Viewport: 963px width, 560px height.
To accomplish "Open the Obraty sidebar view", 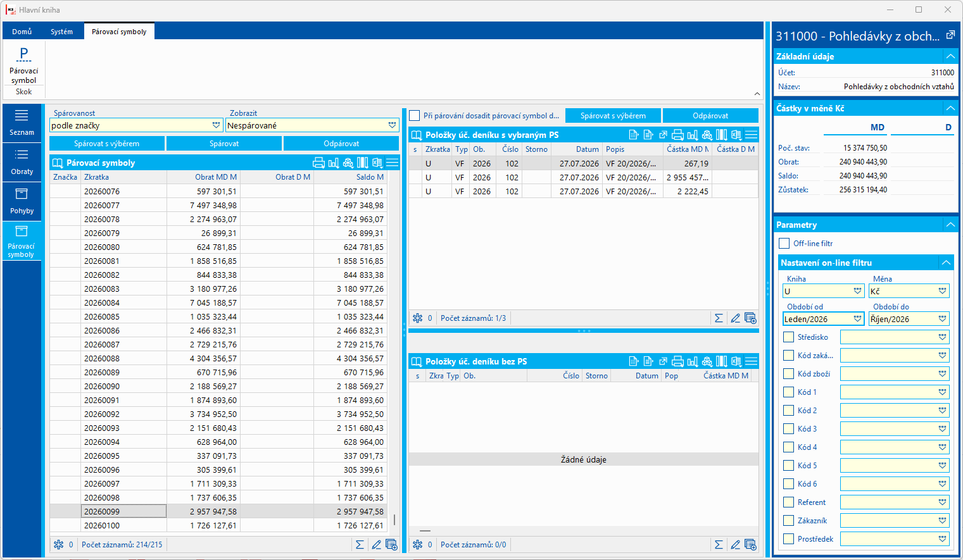I will coord(22,162).
